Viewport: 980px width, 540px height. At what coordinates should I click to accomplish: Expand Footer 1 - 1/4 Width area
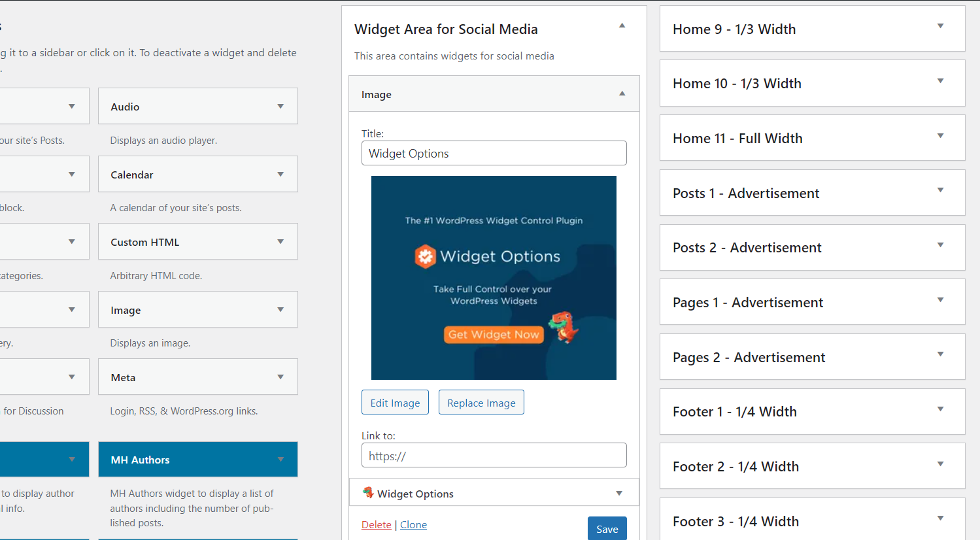click(941, 409)
